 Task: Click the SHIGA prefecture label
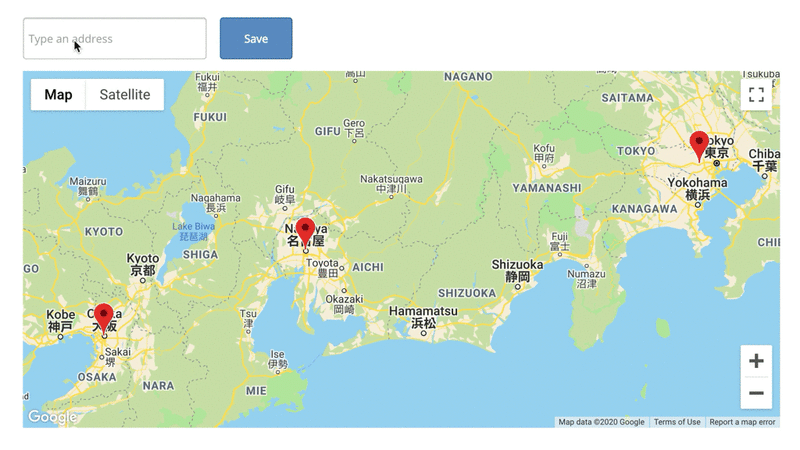point(200,254)
